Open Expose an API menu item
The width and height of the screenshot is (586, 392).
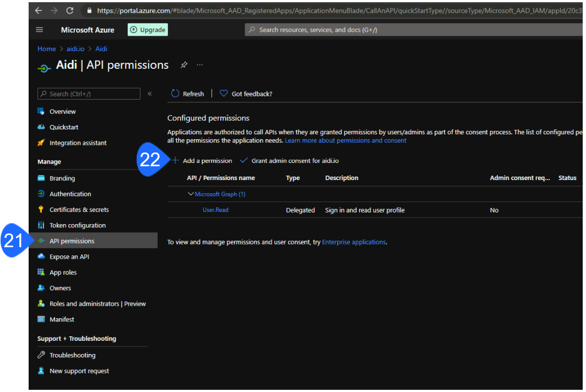[x=69, y=257]
